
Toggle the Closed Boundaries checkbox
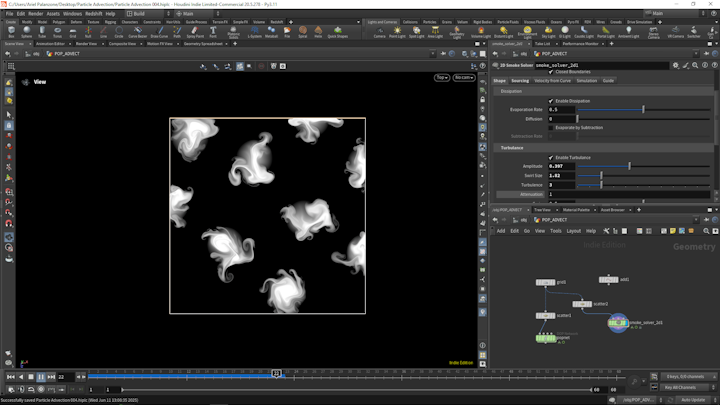(x=551, y=72)
